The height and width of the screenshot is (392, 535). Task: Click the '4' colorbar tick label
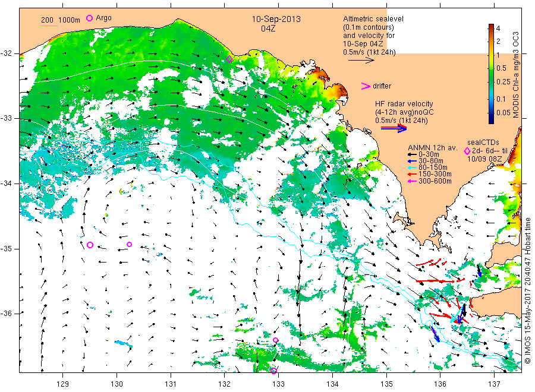(498, 29)
